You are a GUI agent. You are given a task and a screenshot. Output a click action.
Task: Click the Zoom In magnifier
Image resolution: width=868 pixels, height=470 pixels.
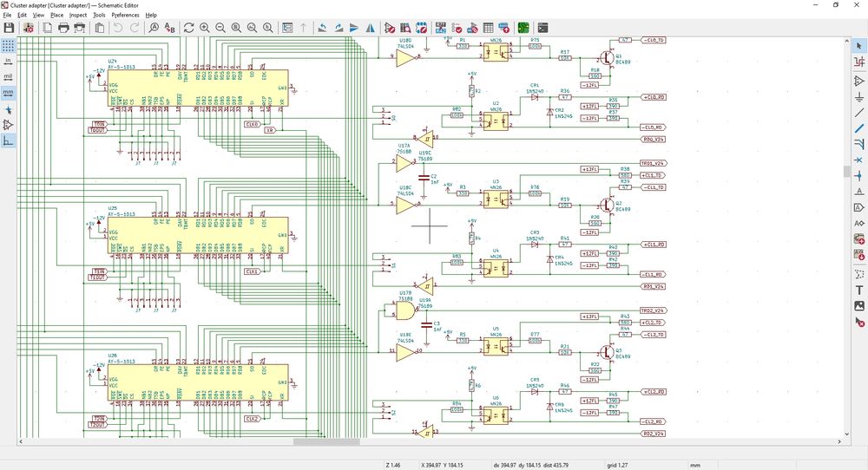[x=205, y=28]
